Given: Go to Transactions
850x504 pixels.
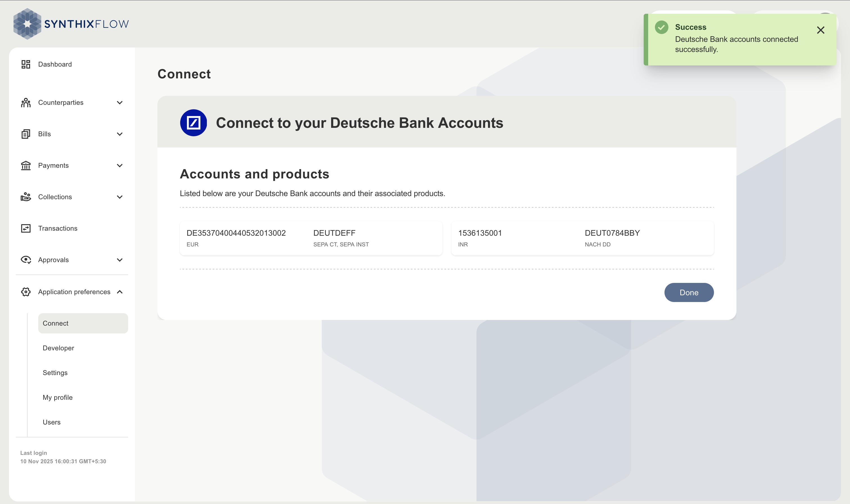Looking at the screenshot, I should pyautogui.click(x=58, y=228).
